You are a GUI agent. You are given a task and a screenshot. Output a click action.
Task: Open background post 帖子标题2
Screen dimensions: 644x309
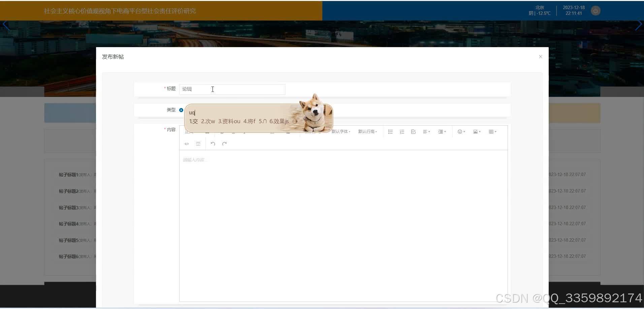(68, 191)
